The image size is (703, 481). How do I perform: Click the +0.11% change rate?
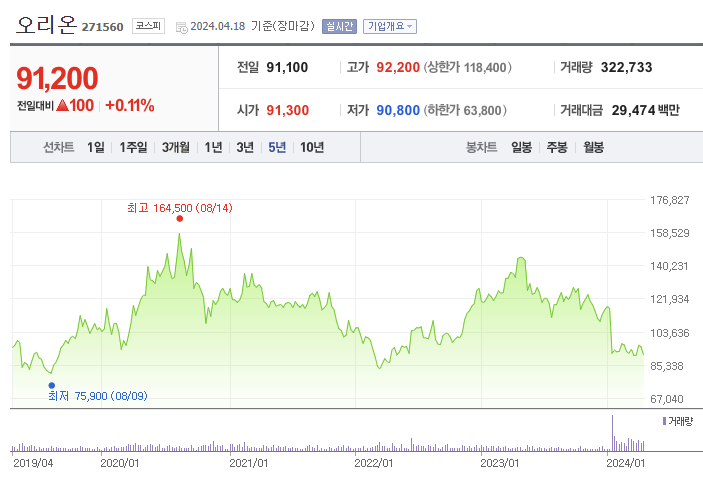click(130, 105)
